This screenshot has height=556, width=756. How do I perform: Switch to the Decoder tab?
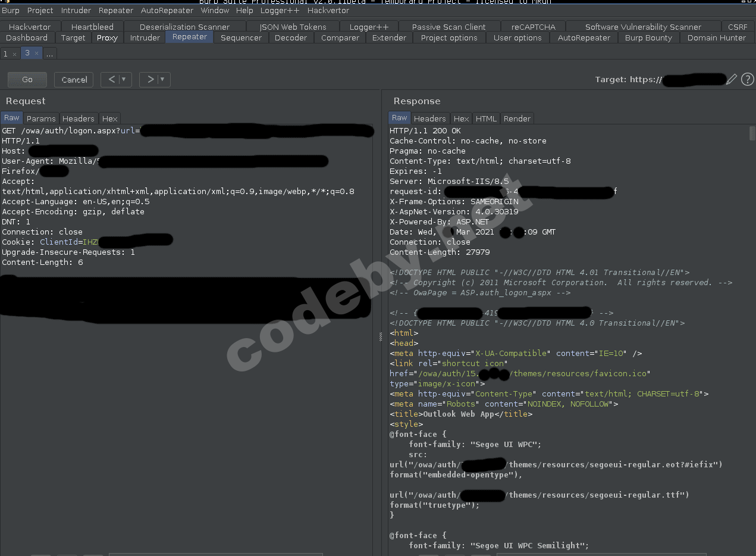(291, 38)
